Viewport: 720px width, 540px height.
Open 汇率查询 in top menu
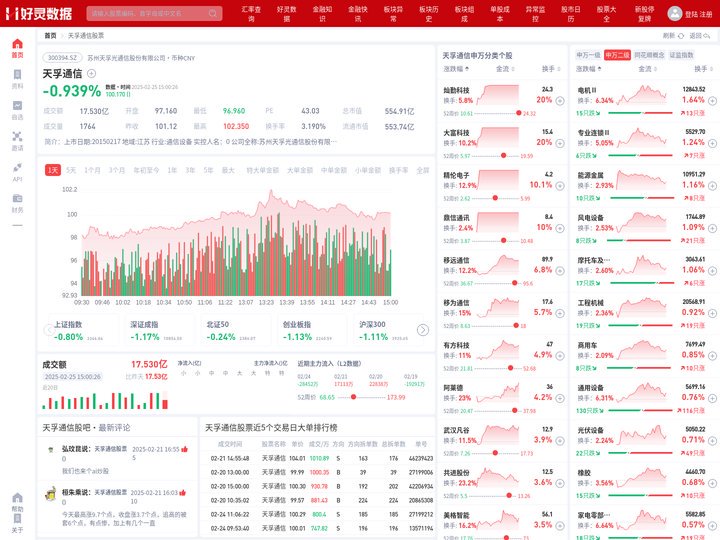[x=251, y=14]
